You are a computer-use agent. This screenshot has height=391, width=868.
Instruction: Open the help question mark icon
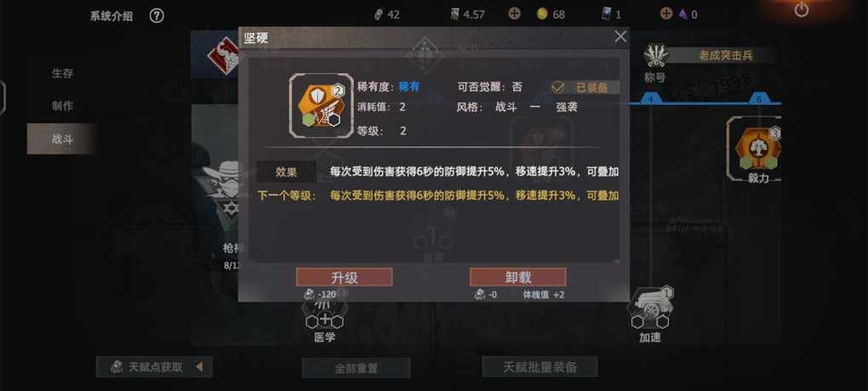pyautogui.click(x=157, y=16)
